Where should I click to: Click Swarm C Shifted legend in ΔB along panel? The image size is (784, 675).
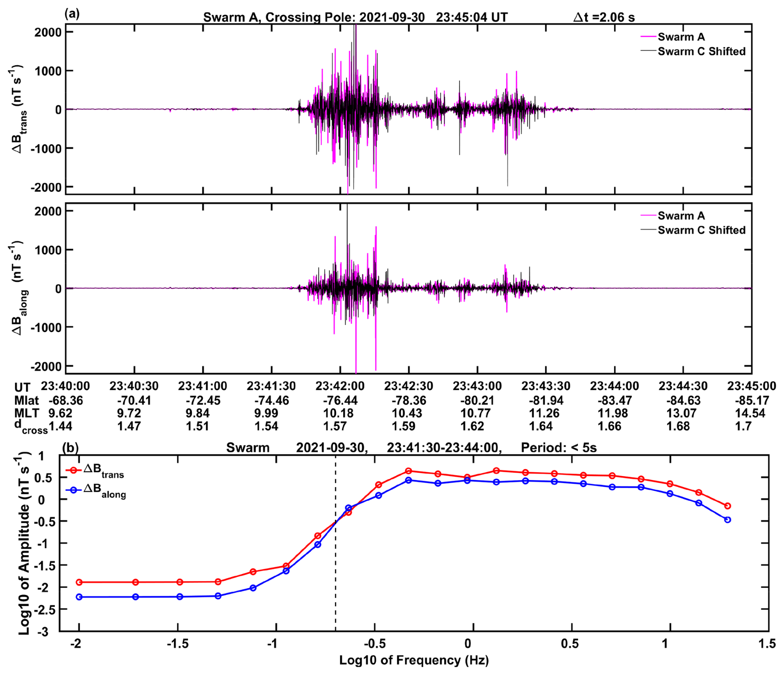click(x=701, y=230)
